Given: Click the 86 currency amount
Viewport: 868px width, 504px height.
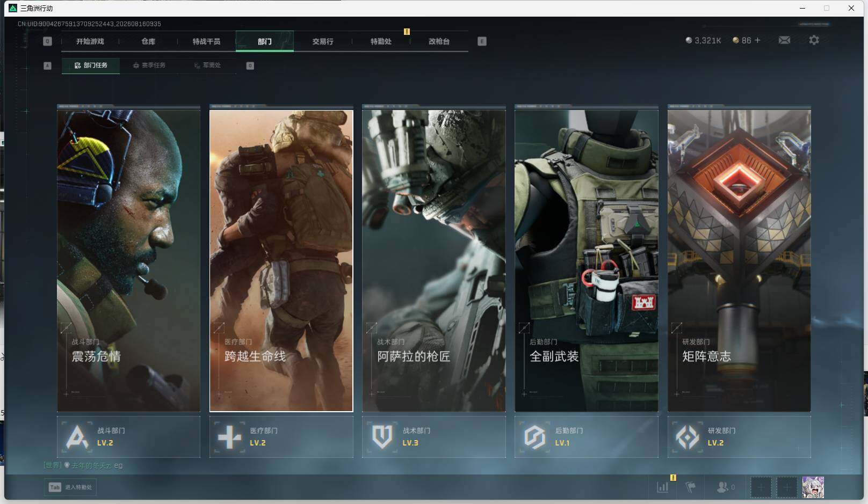Looking at the screenshot, I should point(746,40).
